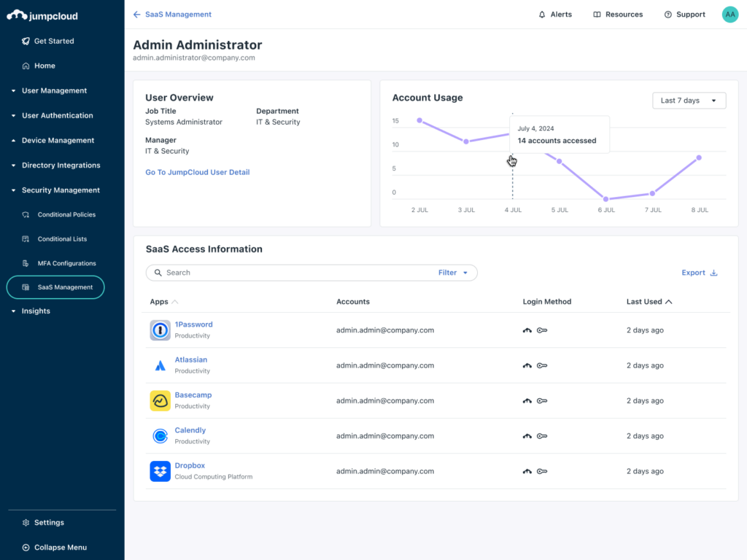Click the 1Password app icon
Screen dimensions: 747x560
[159, 330]
